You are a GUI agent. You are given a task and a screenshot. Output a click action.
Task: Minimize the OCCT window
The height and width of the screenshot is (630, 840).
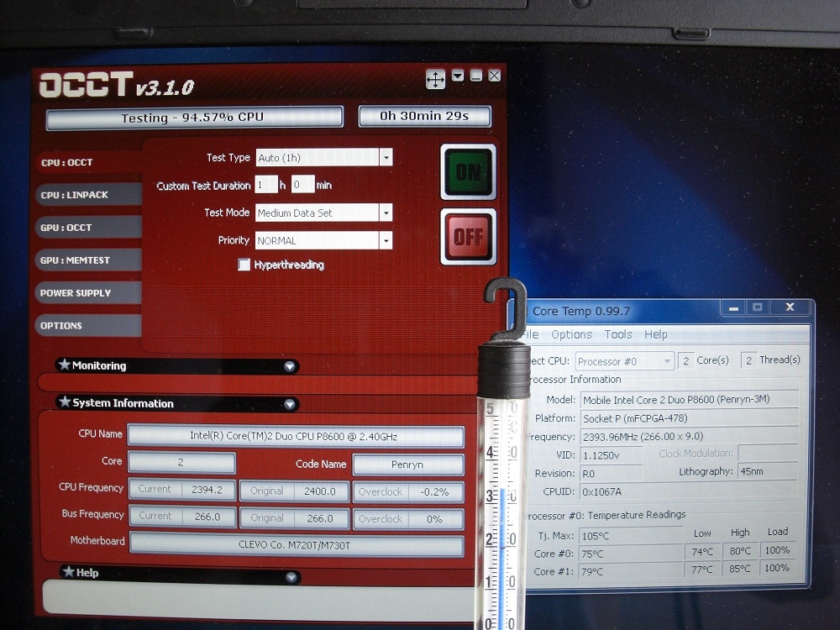coord(475,76)
